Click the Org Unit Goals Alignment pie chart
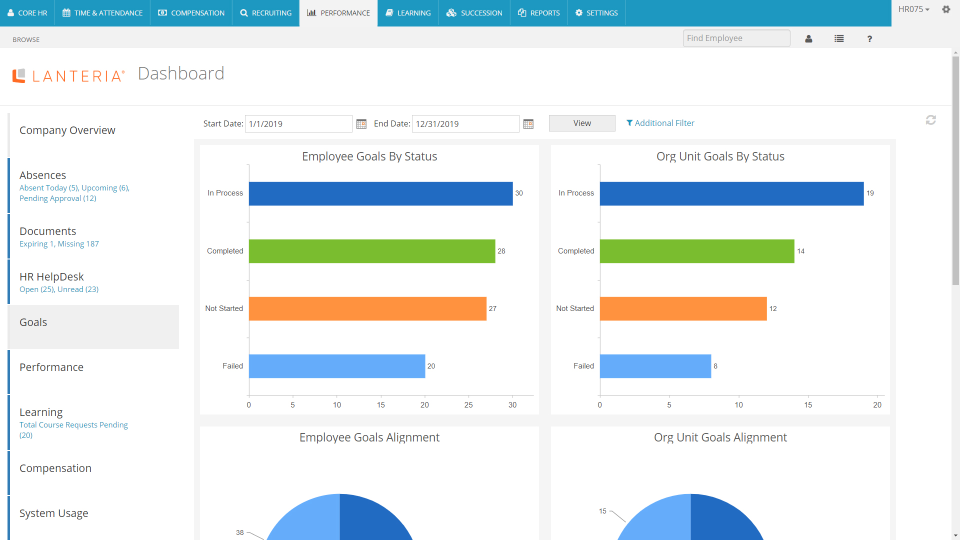Screen dimensions: 960x540 pos(691,517)
